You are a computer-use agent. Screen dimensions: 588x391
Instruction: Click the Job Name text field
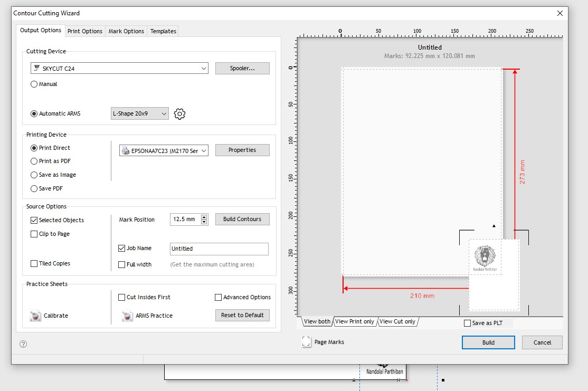[x=219, y=249]
